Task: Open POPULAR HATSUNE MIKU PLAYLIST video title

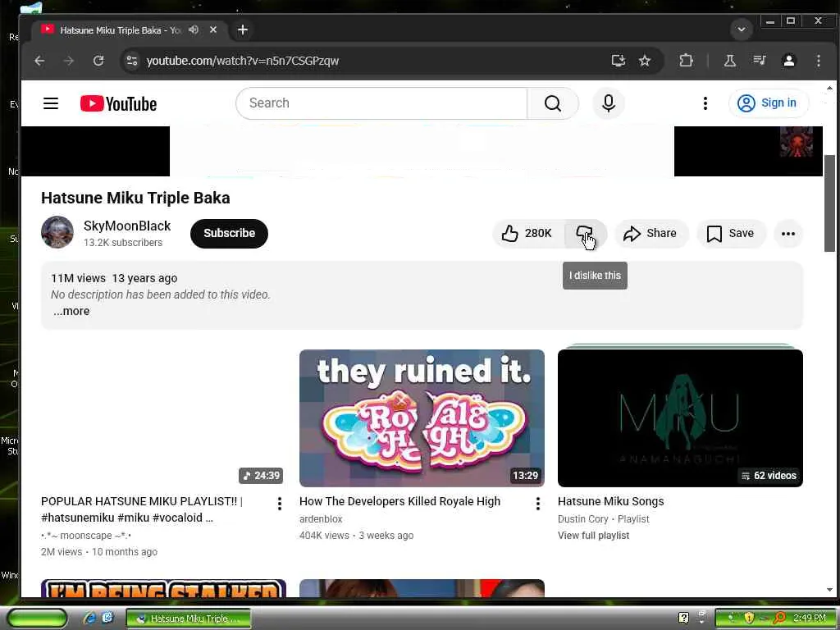Action: pyautogui.click(x=142, y=509)
